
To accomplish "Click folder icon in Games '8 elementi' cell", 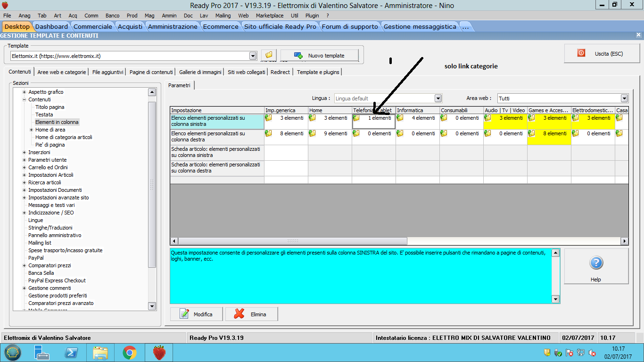I will (x=531, y=133).
